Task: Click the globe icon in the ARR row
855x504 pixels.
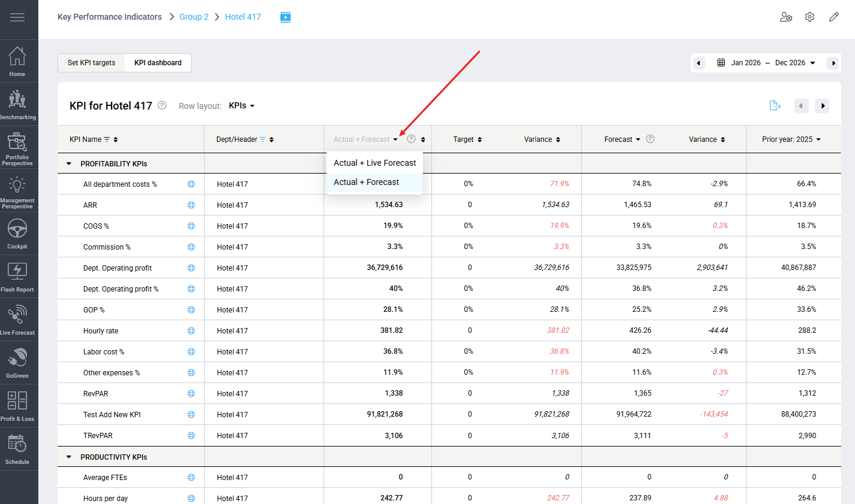Action: (191, 205)
